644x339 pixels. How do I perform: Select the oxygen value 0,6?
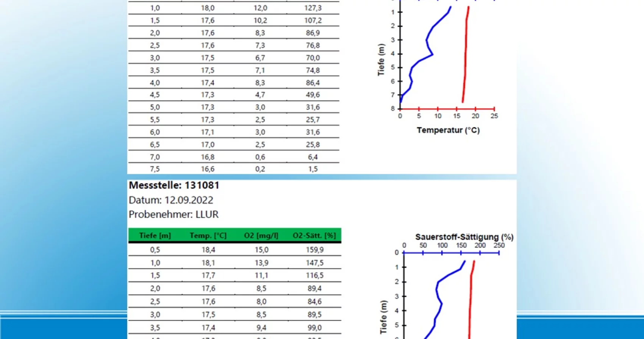[x=260, y=157]
